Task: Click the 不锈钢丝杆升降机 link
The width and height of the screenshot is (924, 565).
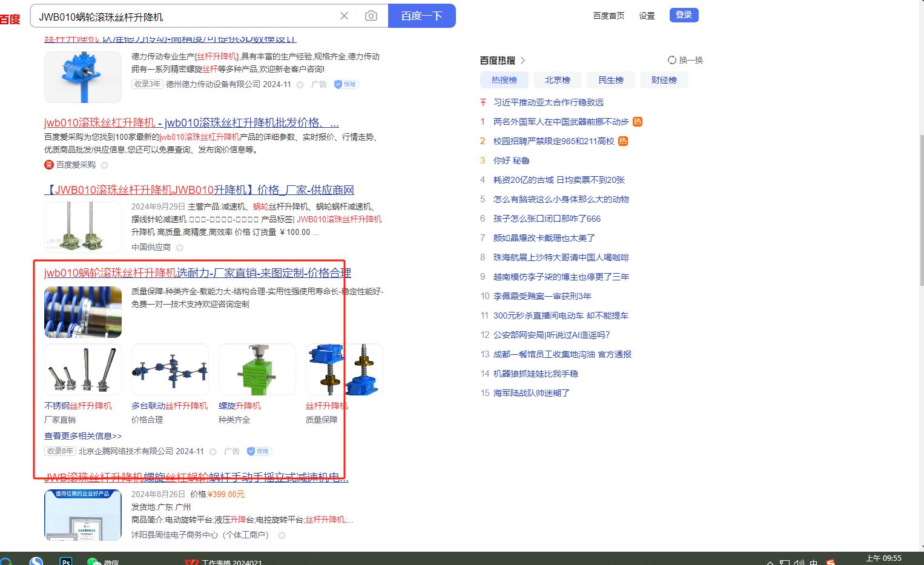Action: [x=78, y=406]
